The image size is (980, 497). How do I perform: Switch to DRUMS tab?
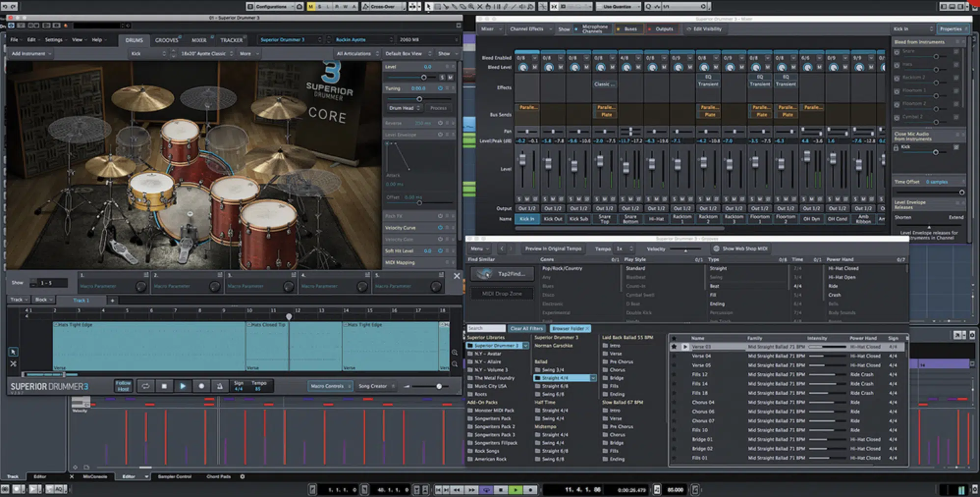click(x=134, y=40)
